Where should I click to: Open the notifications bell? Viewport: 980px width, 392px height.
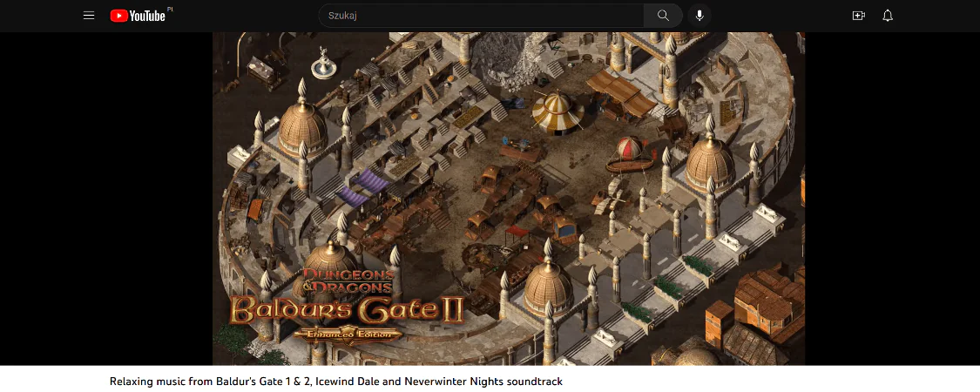click(x=888, y=16)
